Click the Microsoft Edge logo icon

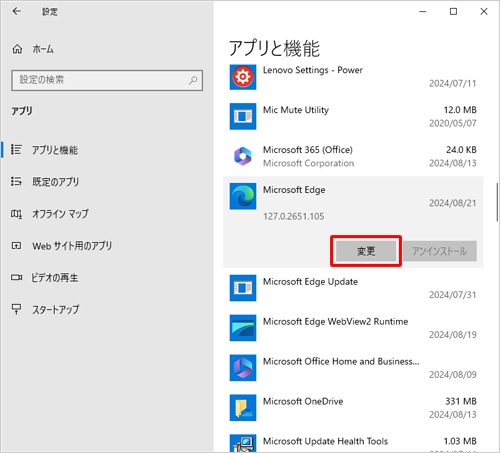point(243,196)
